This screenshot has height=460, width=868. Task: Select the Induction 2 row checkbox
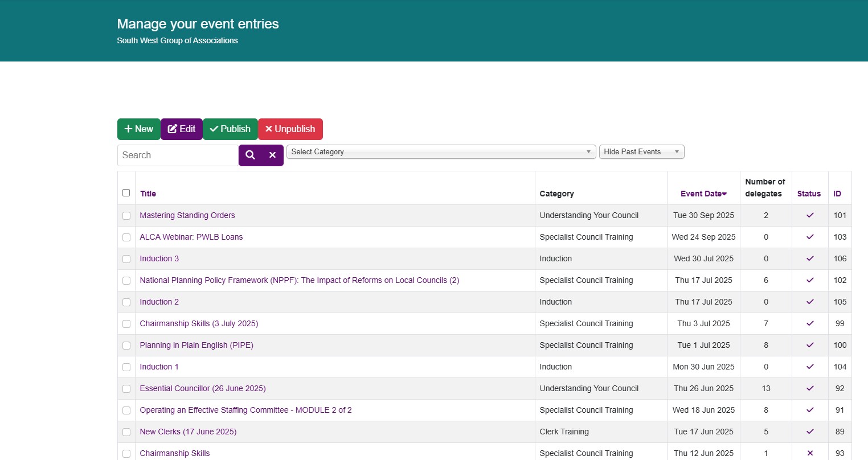click(126, 302)
